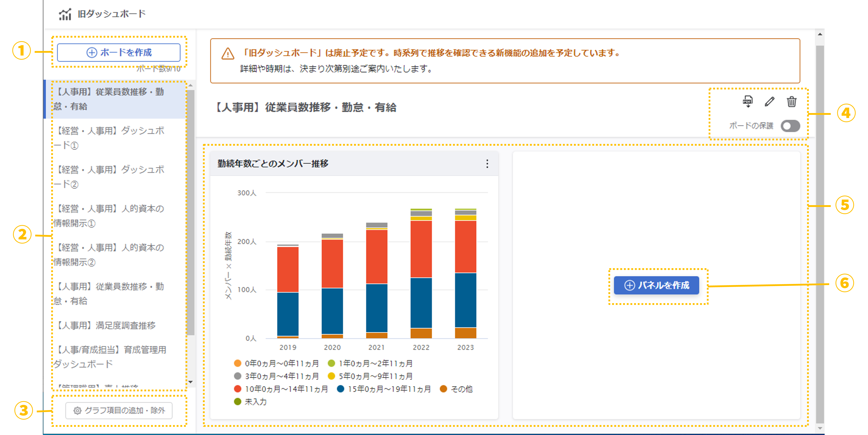Click main page scroll up arrow
The height and width of the screenshot is (435, 868).
[x=820, y=34]
